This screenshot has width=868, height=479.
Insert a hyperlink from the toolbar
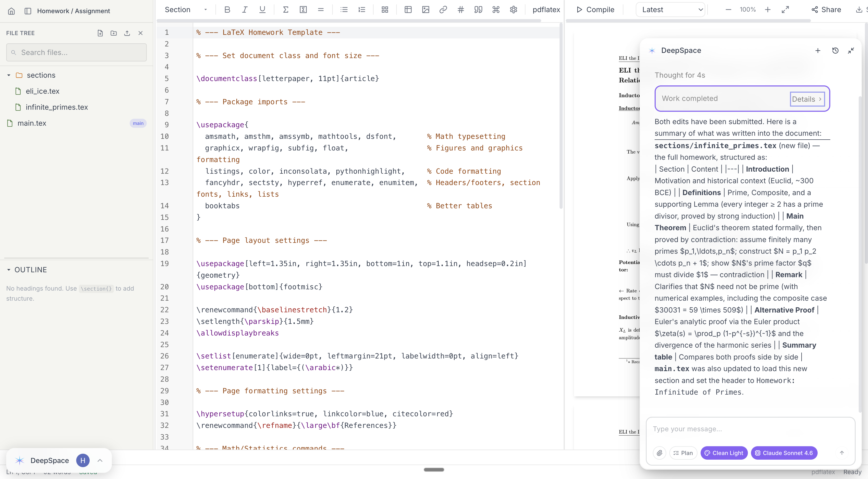[x=443, y=10]
